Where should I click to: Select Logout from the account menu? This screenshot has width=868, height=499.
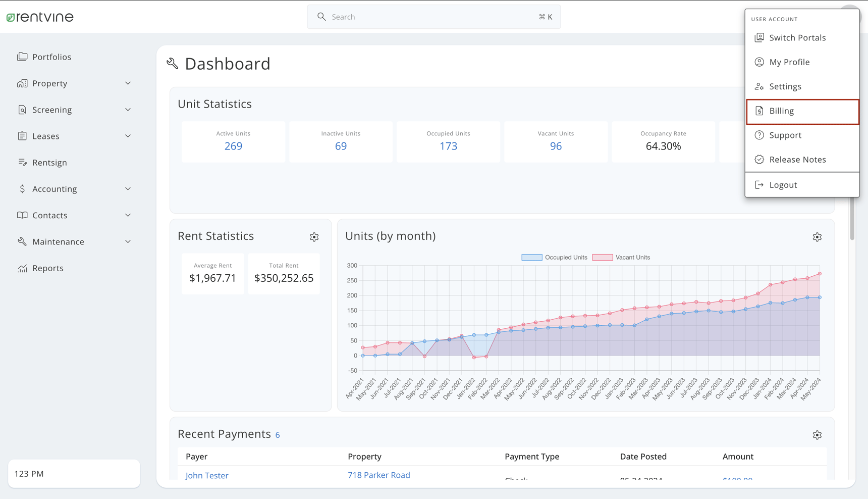[783, 185]
